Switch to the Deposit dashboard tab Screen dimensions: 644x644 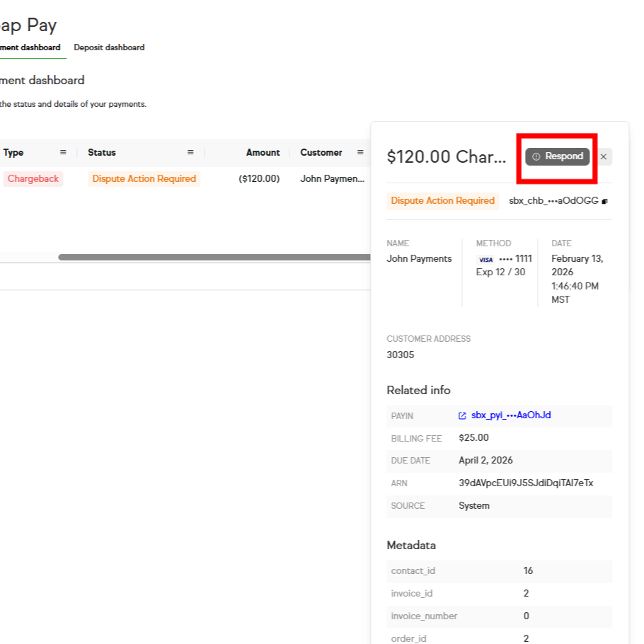(x=109, y=47)
